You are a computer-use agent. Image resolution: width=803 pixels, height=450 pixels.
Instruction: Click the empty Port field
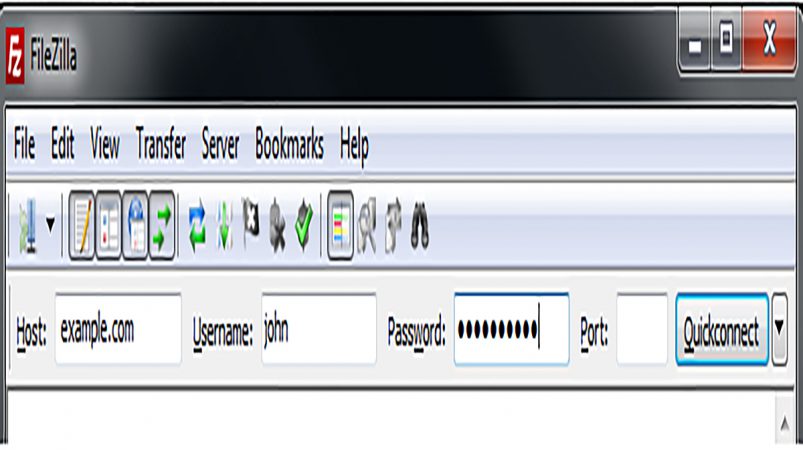point(642,329)
